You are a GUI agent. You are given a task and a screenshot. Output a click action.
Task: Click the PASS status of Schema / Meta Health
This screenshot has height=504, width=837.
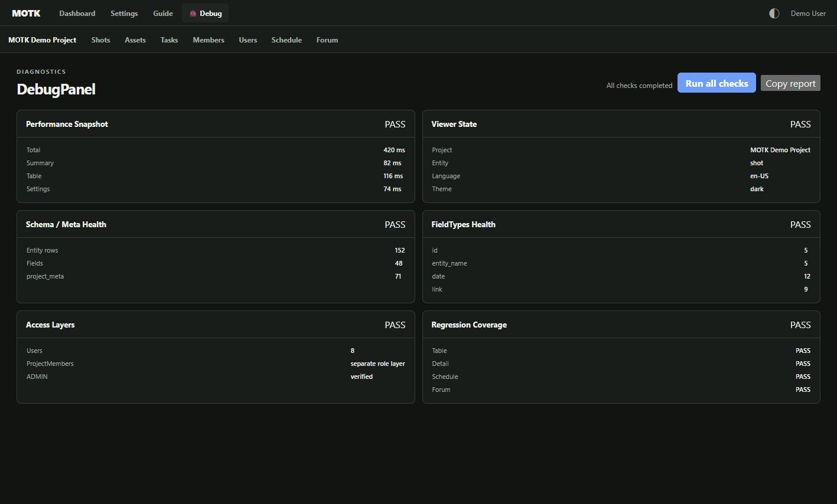[x=395, y=224]
